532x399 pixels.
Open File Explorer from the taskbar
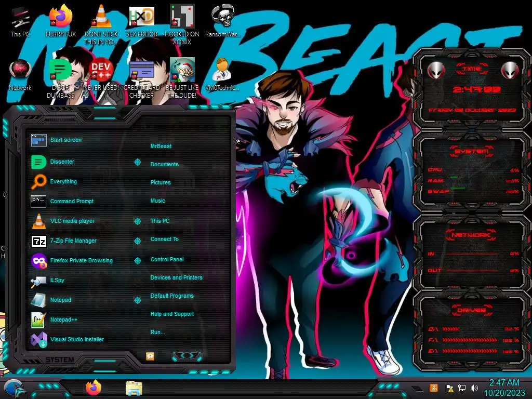pos(134,389)
